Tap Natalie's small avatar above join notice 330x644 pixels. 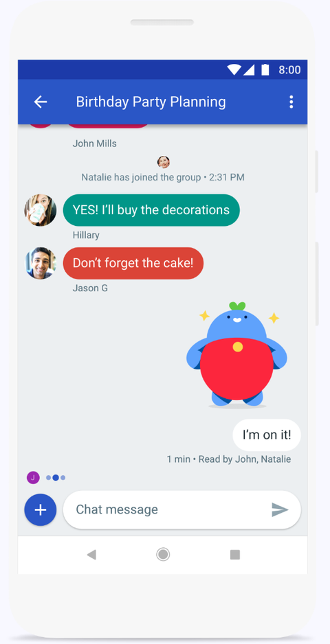164,162
